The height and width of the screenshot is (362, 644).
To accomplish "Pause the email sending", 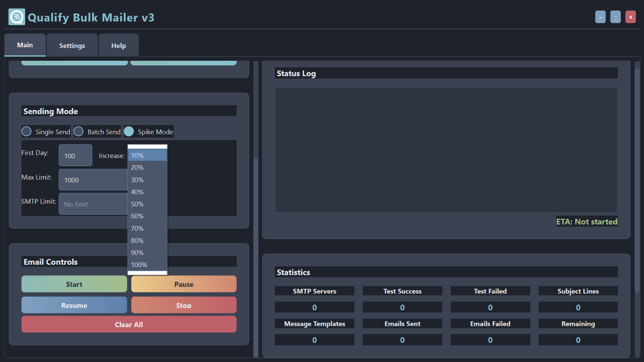I will pos(184,284).
